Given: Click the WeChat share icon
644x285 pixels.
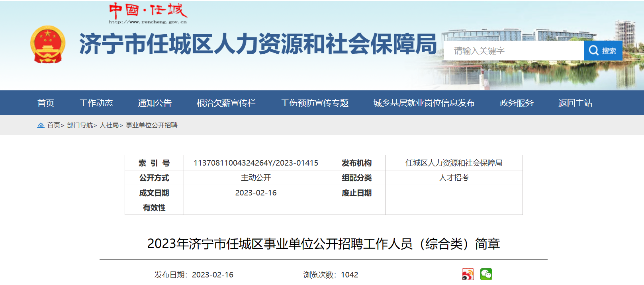Looking at the screenshot, I should [486, 274].
